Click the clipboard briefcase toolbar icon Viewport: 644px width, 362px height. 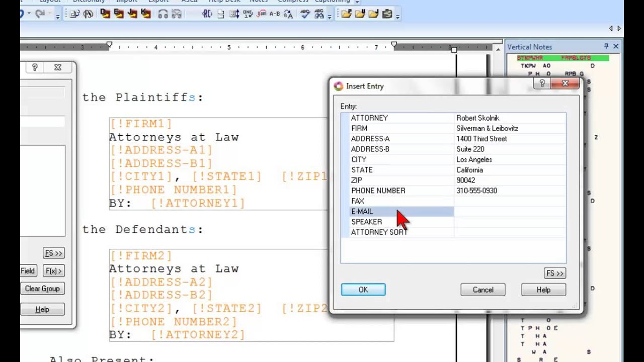(x=387, y=14)
